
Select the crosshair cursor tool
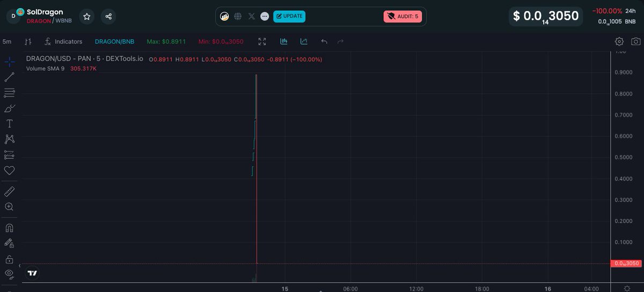coord(9,62)
